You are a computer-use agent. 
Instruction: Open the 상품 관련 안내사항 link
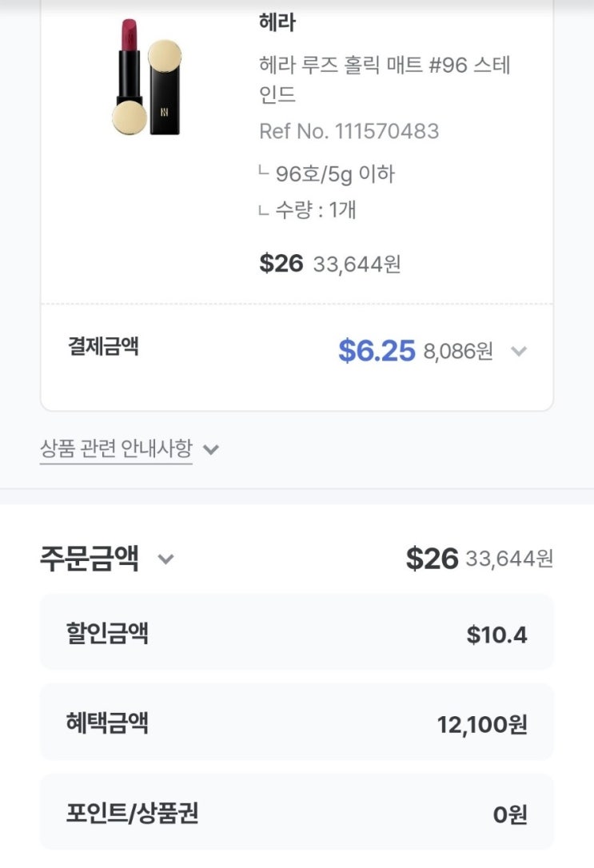[x=116, y=448]
